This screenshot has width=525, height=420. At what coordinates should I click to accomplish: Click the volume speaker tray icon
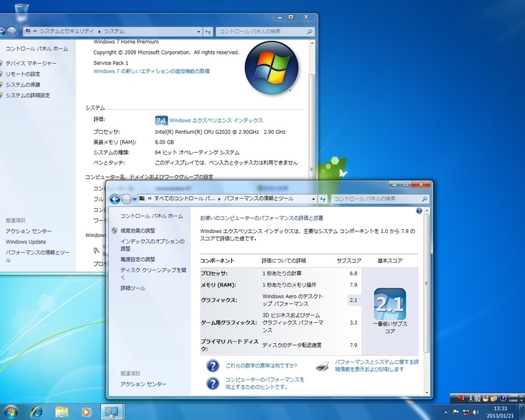pyautogui.click(x=475, y=412)
